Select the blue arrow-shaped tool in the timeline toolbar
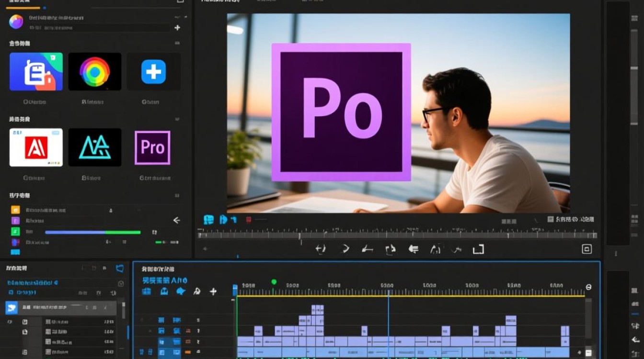This screenshot has height=359, width=644. [x=180, y=291]
